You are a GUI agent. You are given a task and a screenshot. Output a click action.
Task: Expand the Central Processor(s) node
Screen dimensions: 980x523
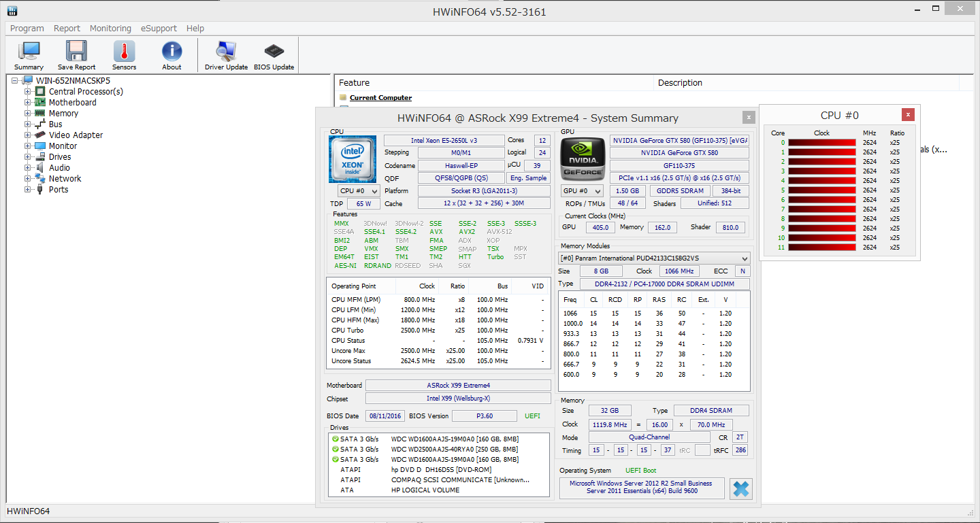point(28,91)
